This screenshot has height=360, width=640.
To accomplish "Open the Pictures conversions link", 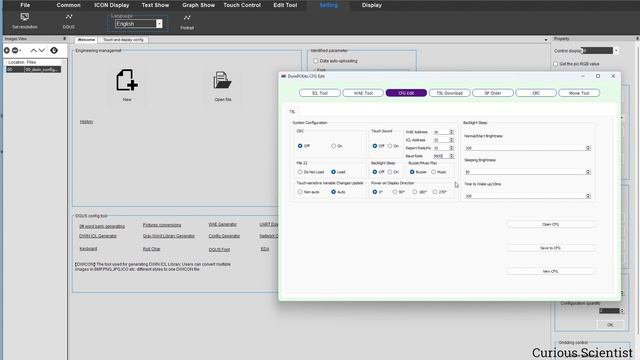I will pos(162,225).
